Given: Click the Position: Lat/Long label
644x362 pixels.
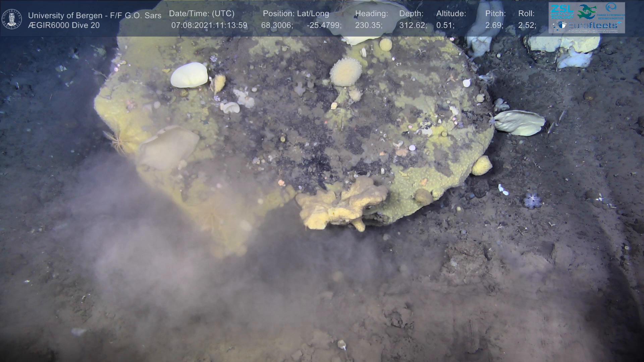Looking at the screenshot, I should pos(296,14).
